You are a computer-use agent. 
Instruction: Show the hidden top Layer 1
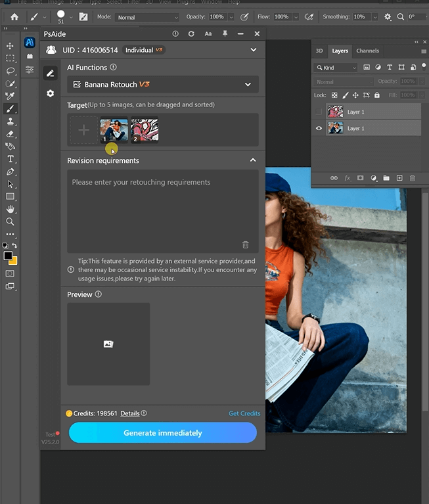[x=319, y=112]
